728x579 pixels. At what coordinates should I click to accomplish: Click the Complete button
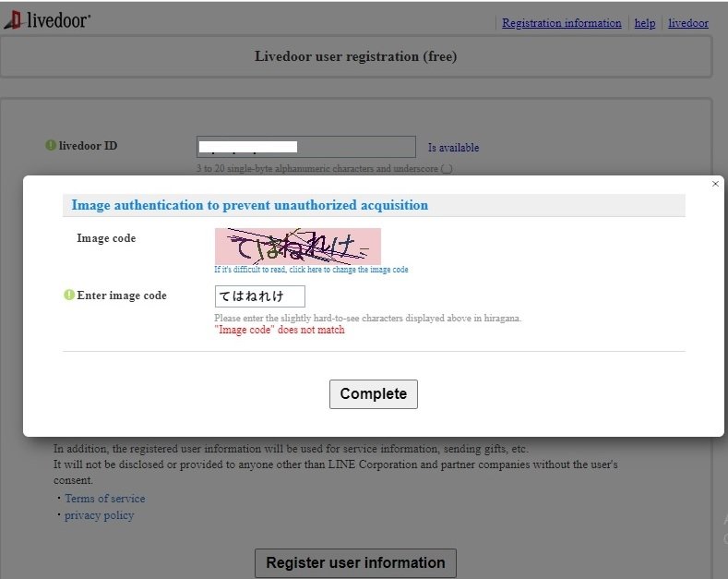374,394
